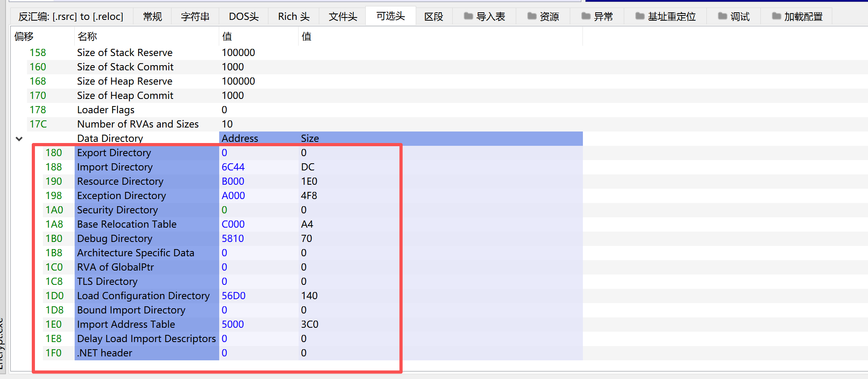Click the 名称 column header

[87, 37]
